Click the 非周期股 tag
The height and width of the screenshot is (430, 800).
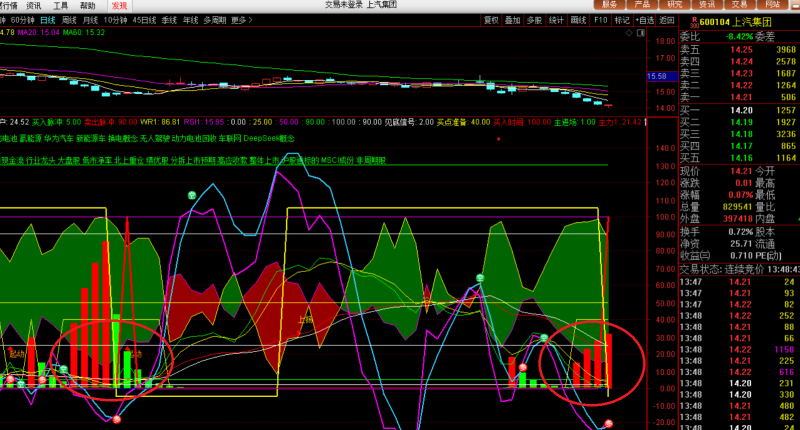pyautogui.click(x=371, y=160)
